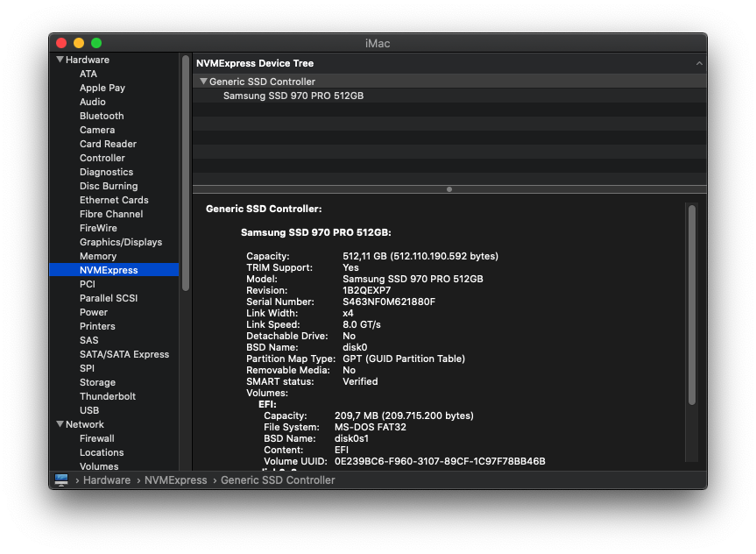
Task: Open the Bluetooth hardware section
Action: point(102,116)
